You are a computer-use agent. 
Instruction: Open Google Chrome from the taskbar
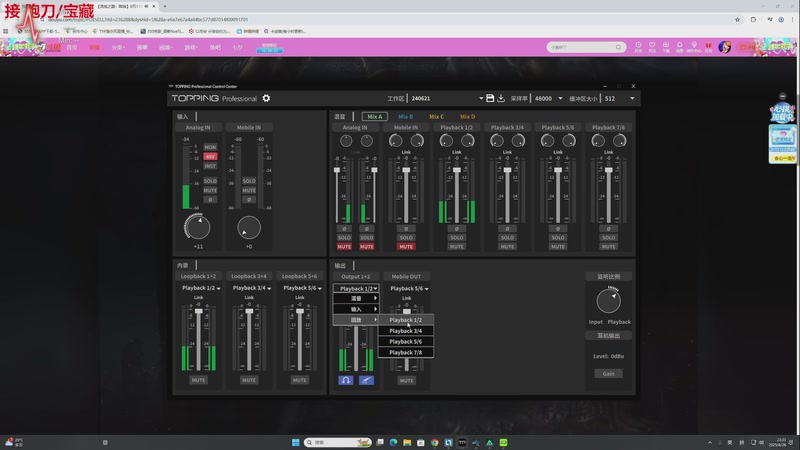coord(435,442)
